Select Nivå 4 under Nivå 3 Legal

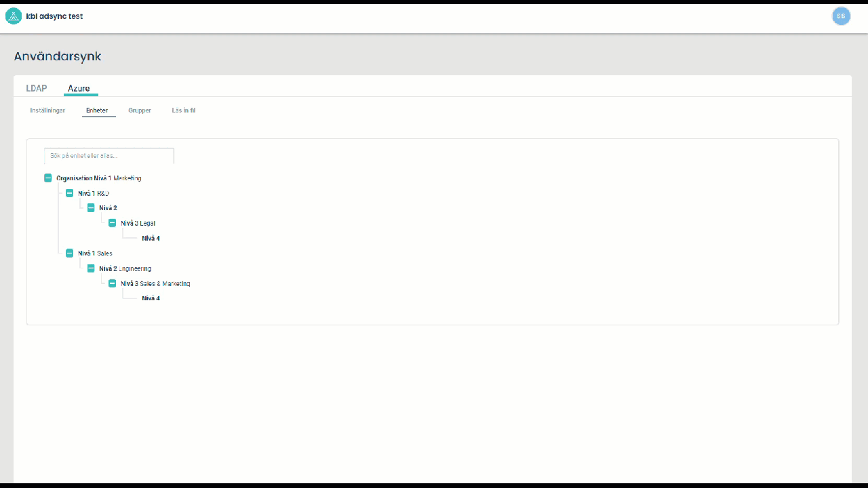click(x=151, y=239)
